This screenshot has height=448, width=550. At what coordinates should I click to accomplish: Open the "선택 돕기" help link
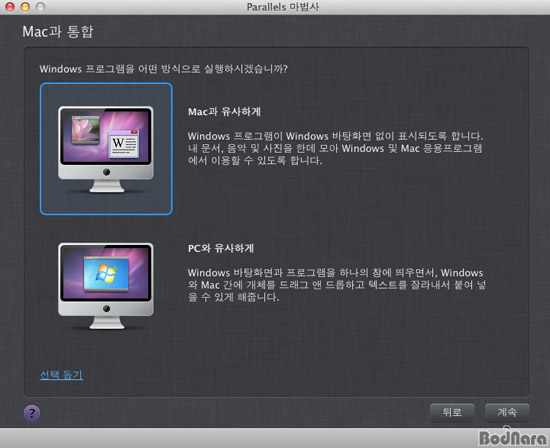click(x=61, y=375)
